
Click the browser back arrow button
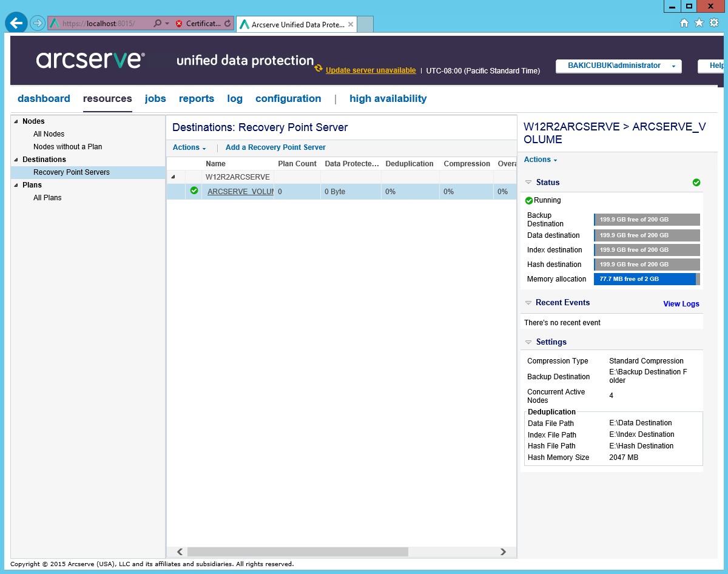click(16, 23)
